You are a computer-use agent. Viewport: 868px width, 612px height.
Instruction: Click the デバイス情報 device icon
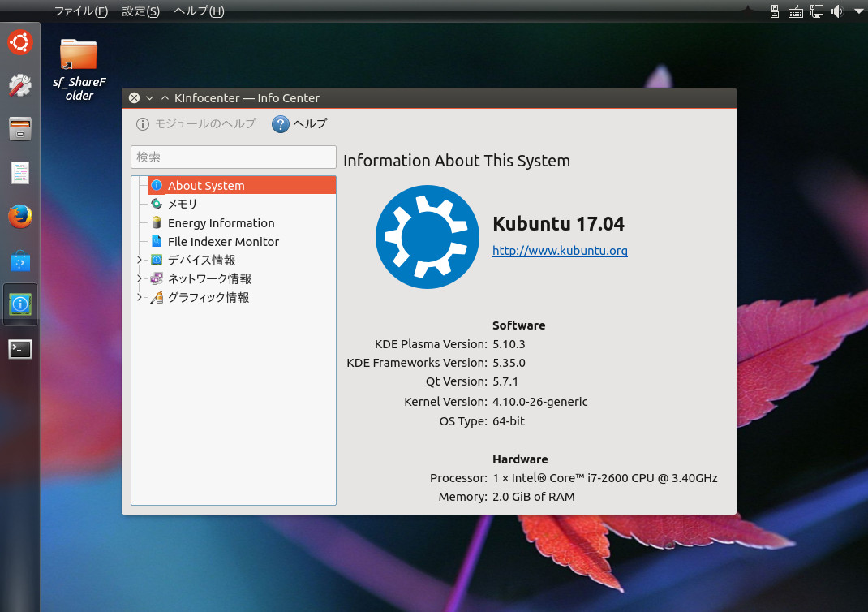click(157, 260)
